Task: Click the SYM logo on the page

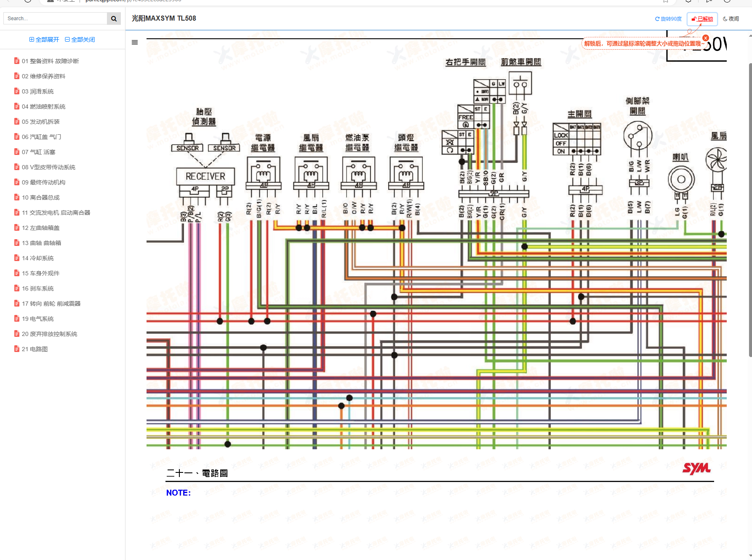Action: [696, 468]
